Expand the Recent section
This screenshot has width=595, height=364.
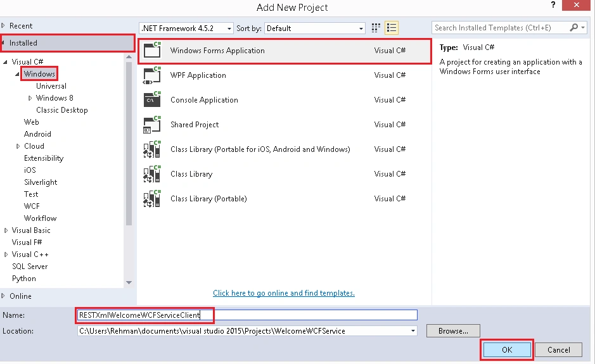click(3, 26)
